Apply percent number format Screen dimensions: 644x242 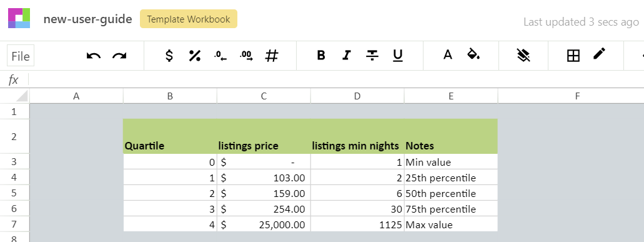pyautogui.click(x=195, y=56)
